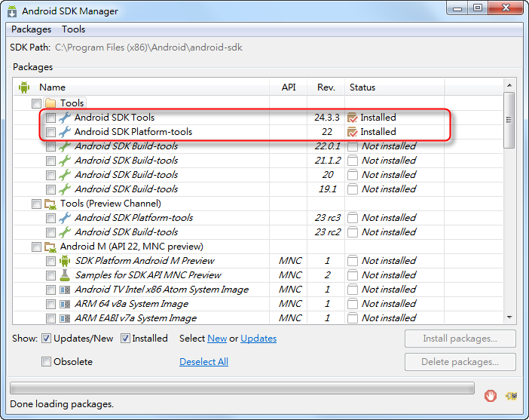Screen dimensions: 529x420
Task: Click the Tools folder icon
Action: (x=50, y=103)
